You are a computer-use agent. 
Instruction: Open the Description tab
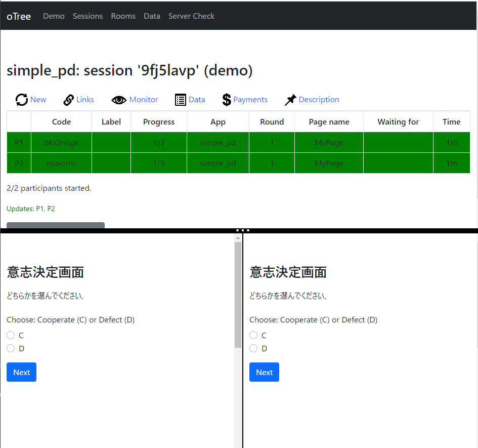click(x=319, y=100)
